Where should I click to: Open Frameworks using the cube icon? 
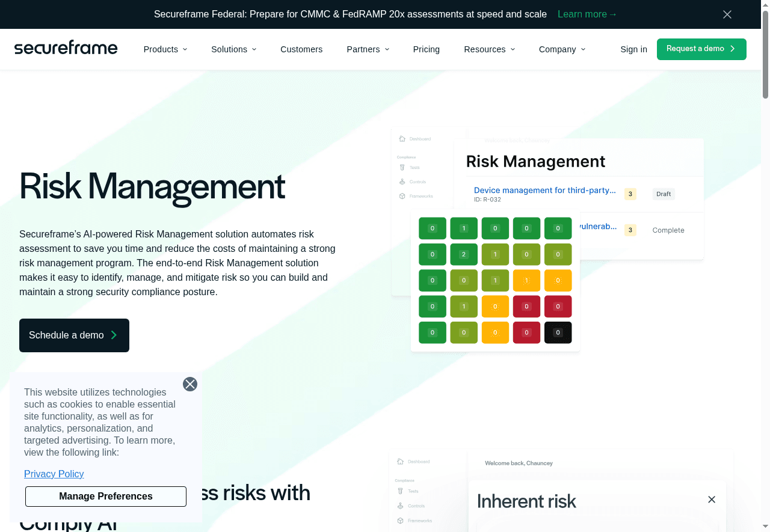click(x=402, y=195)
